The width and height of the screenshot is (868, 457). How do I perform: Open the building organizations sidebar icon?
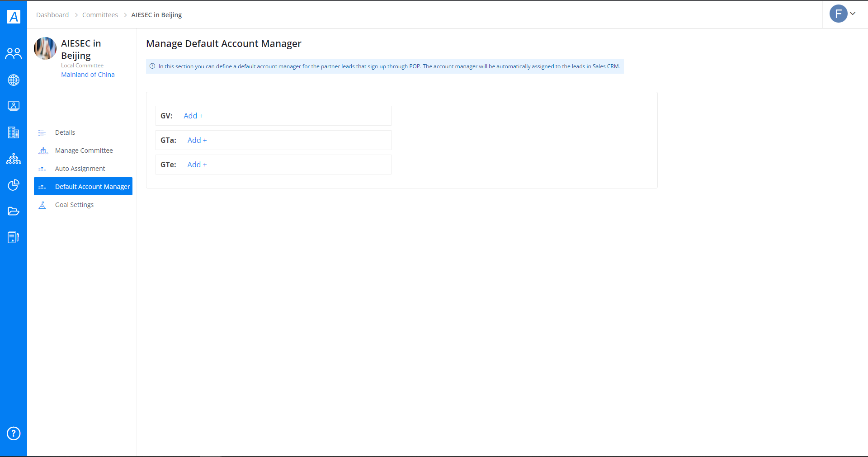(14, 132)
